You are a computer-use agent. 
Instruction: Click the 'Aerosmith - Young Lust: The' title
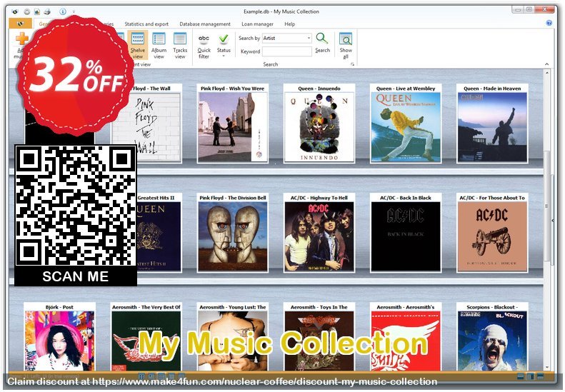(232, 307)
